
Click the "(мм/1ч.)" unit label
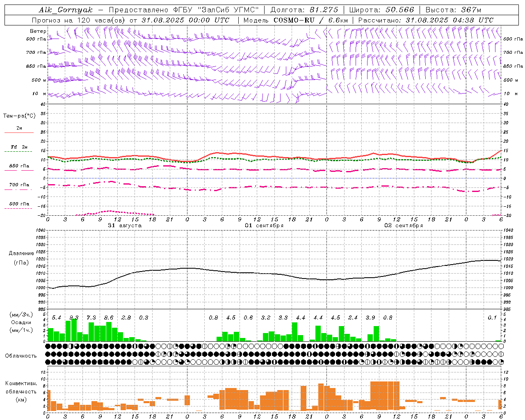21,330
